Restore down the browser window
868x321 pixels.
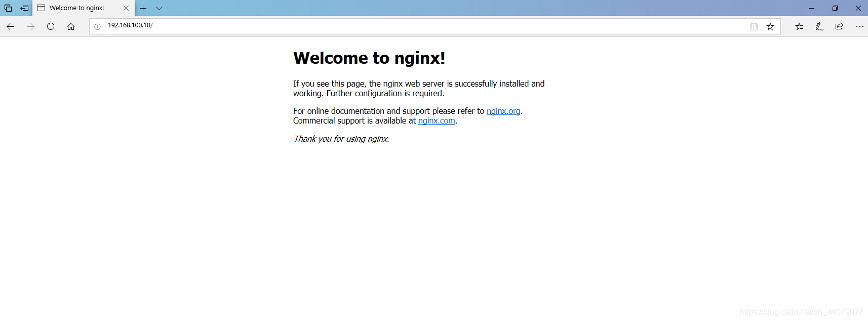coord(835,8)
